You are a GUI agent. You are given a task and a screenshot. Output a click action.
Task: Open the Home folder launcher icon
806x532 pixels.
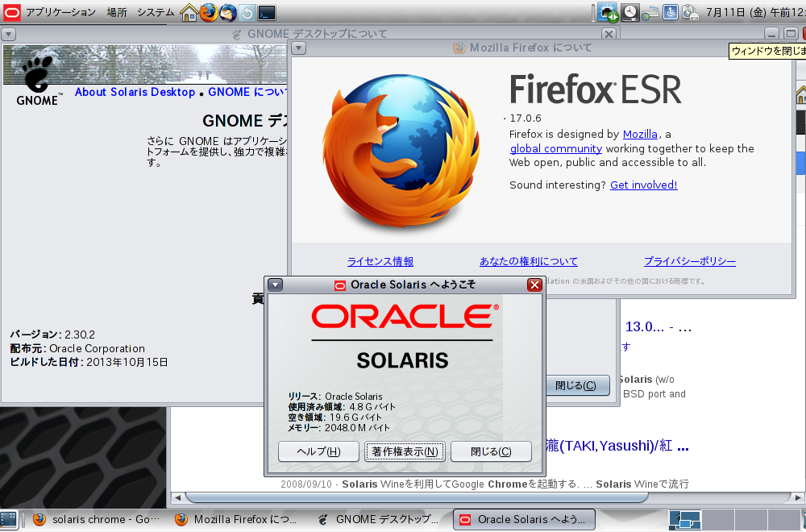pos(189,12)
